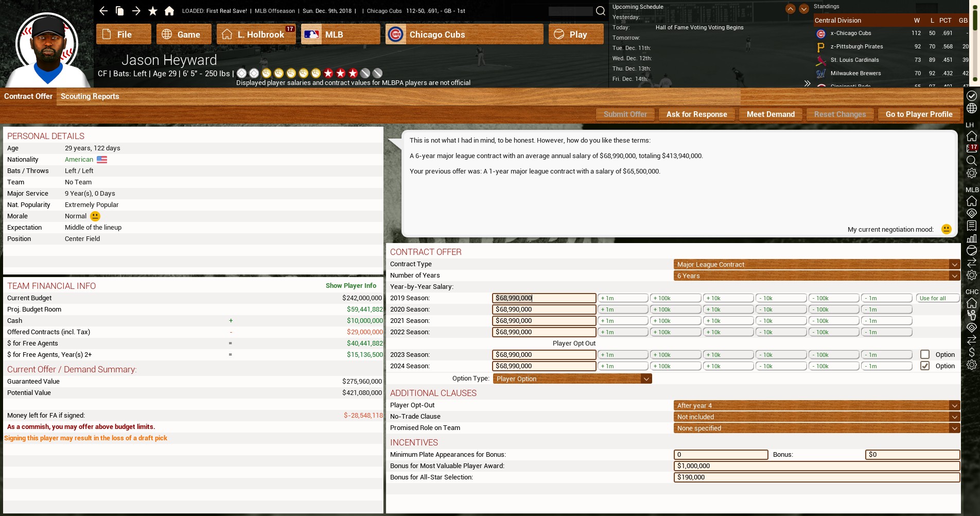
Task: Click Use for all salary button
Action: pyautogui.click(x=938, y=298)
